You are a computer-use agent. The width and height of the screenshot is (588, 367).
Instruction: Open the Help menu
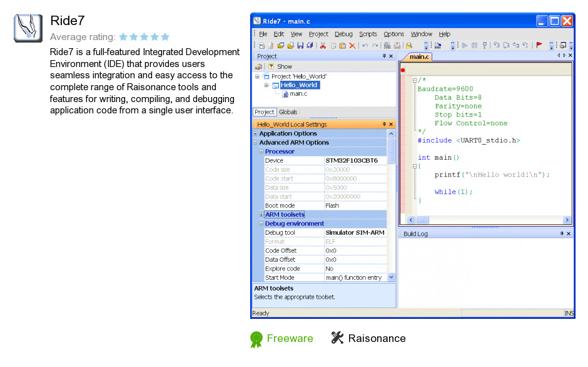(444, 34)
